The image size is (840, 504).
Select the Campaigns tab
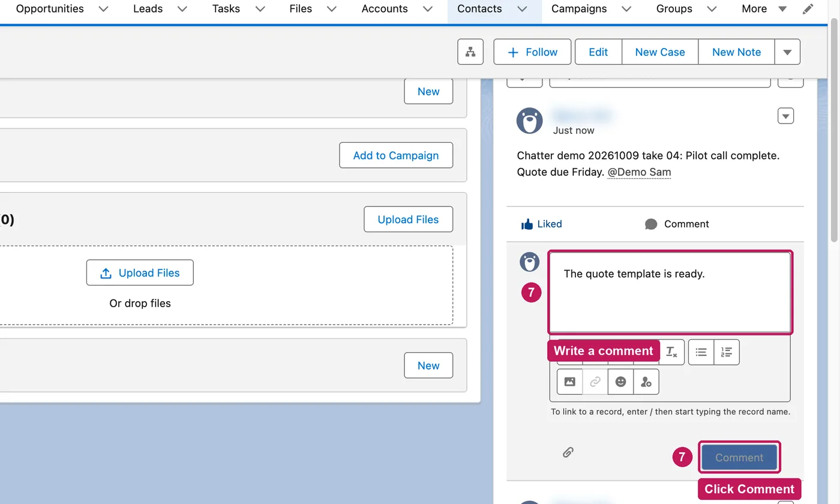[x=579, y=9]
